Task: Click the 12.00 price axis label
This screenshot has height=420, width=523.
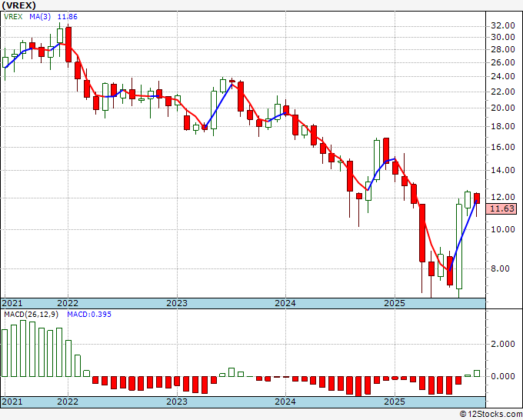Action: (x=503, y=197)
